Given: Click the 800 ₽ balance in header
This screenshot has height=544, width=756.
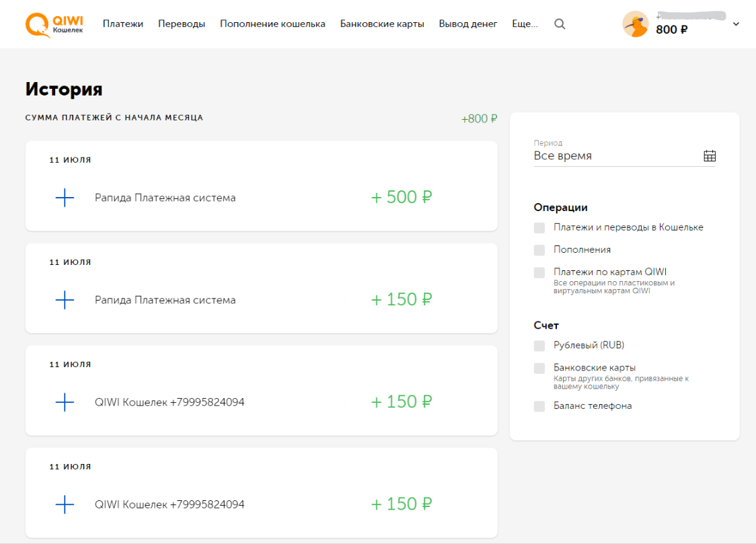Looking at the screenshot, I should (672, 30).
